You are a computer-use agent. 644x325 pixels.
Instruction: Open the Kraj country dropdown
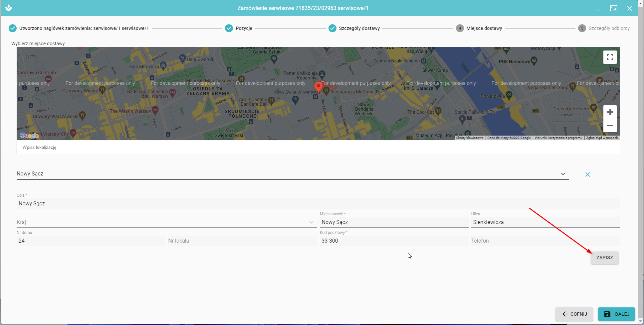[311, 222]
